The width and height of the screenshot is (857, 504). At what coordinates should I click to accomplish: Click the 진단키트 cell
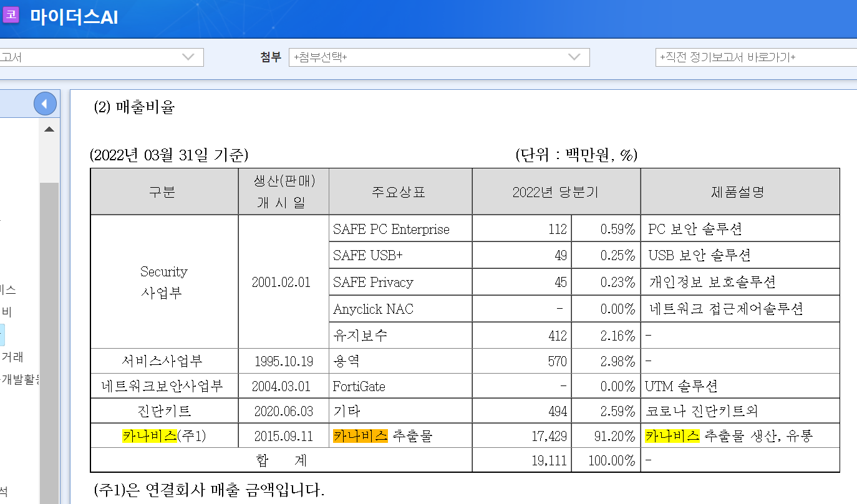click(164, 411)
